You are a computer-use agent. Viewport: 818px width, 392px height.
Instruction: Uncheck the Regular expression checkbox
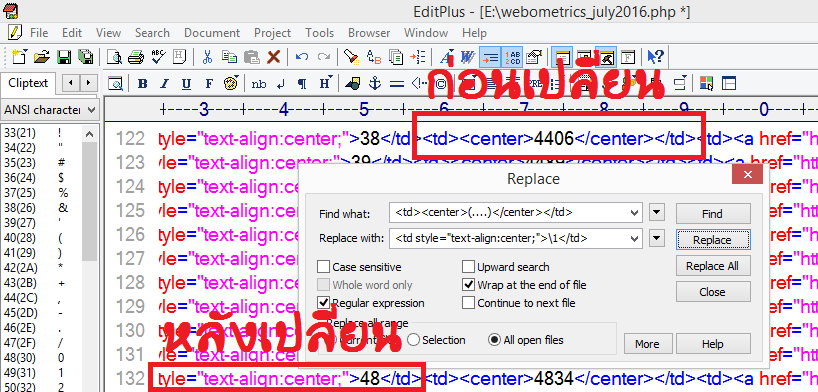coord(323,303)
